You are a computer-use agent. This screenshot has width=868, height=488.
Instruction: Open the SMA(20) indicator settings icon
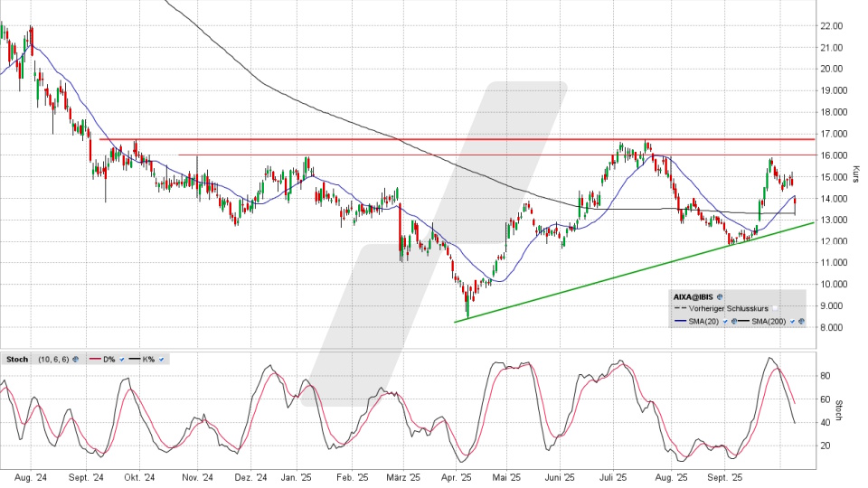(733, 322)
